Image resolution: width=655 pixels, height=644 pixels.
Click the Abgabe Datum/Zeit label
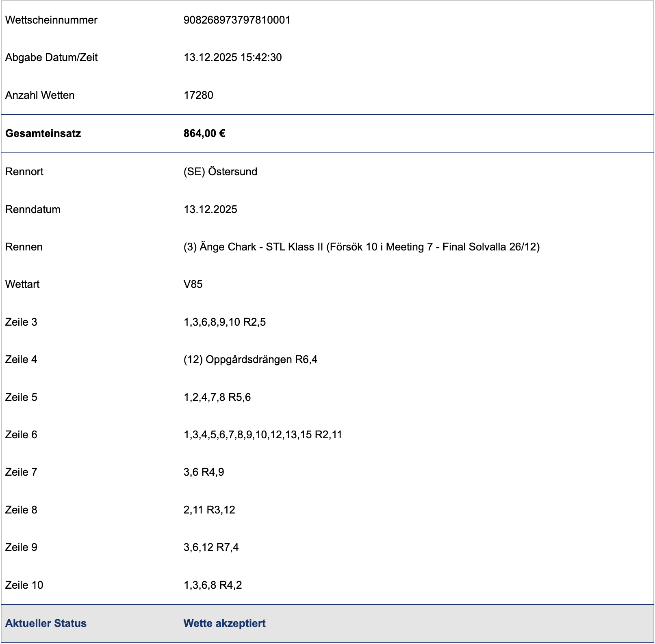[51, 57]
